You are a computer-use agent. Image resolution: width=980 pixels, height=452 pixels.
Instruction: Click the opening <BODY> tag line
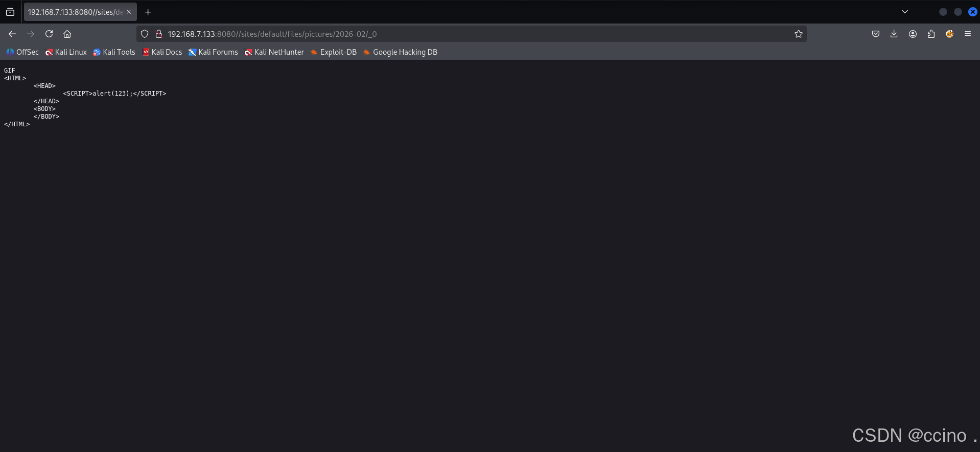(44, 109)
